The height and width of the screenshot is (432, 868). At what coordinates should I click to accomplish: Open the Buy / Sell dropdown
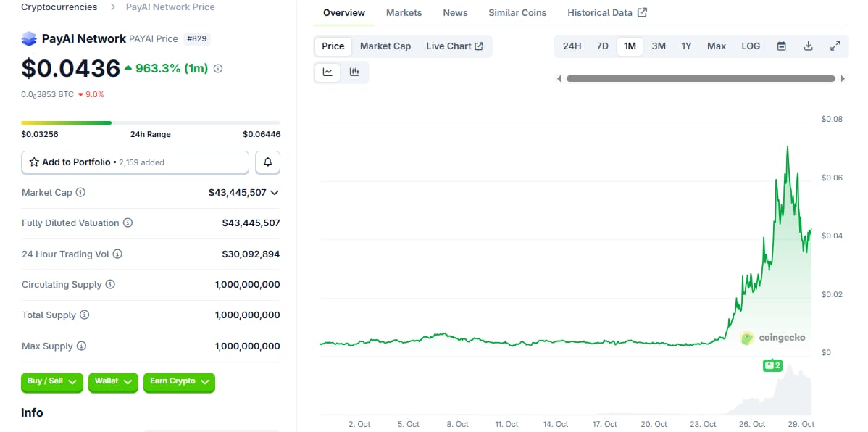pos(52,382)
